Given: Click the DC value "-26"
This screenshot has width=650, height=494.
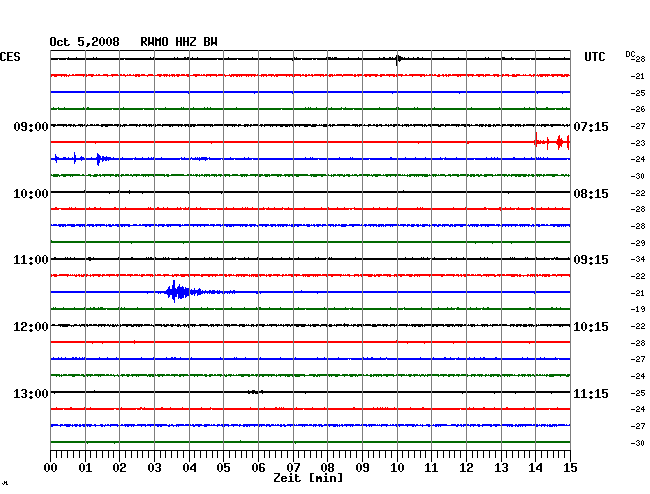Looking at the screenshot, I should click(638, 109).
